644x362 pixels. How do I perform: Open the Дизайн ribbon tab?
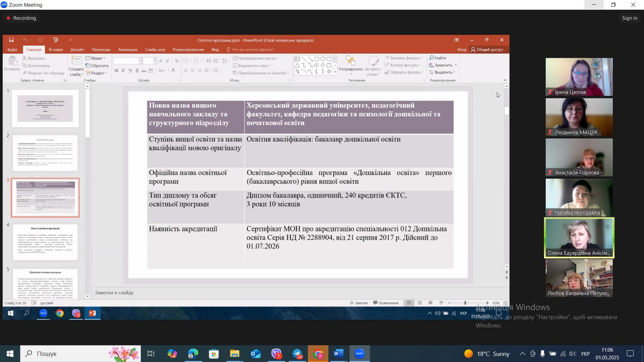coord(77,50)
